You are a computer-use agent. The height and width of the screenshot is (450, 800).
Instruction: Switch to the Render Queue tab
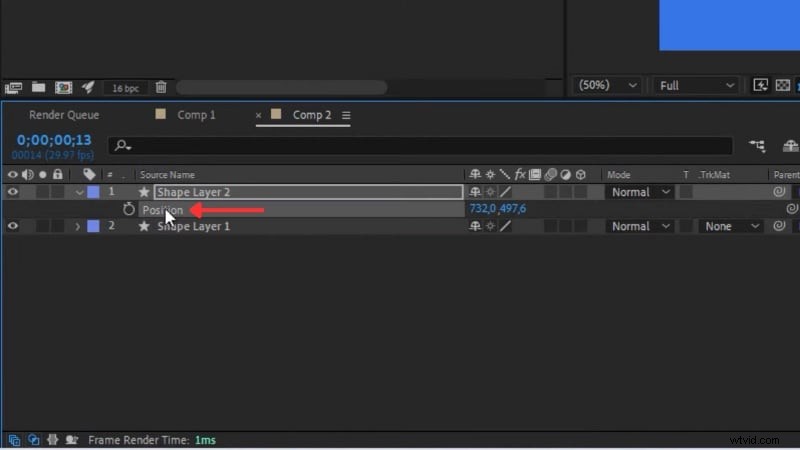pyautogui.click(x=64, y=115)
